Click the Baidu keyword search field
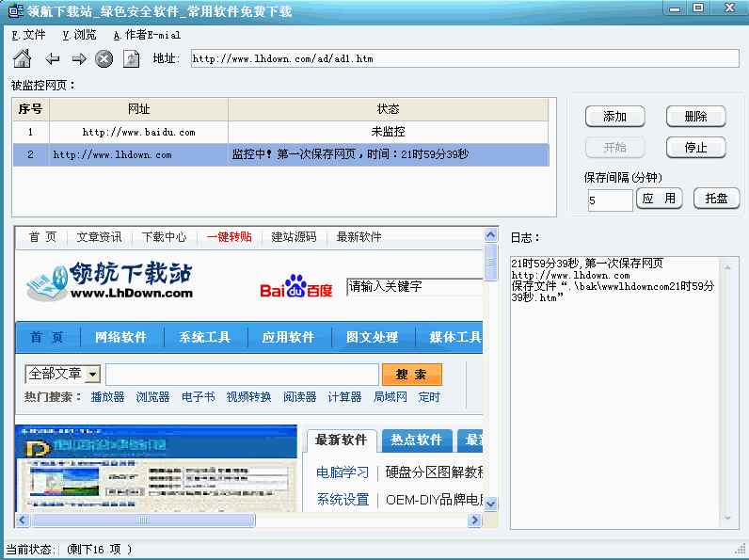This screenshot has height=560, width=749. (415, 287)
